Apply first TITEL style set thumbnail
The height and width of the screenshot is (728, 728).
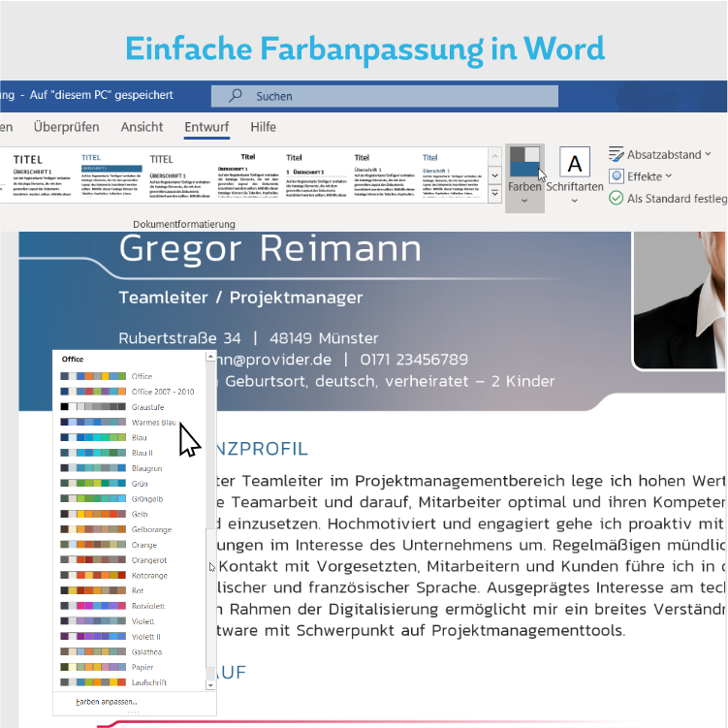tap(42, 175)
